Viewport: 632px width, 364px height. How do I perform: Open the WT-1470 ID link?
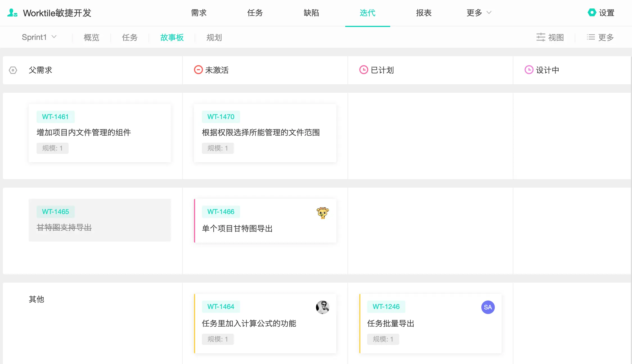click(221, 117)
